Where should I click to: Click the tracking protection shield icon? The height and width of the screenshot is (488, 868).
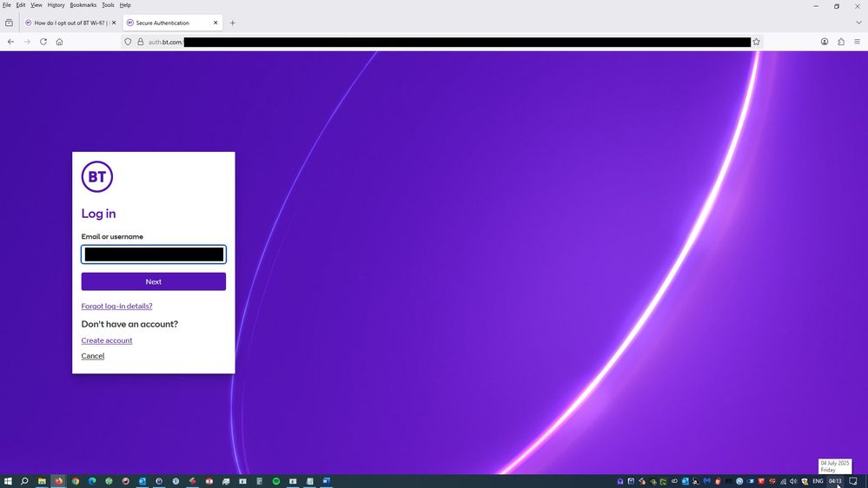pos(128,42)
